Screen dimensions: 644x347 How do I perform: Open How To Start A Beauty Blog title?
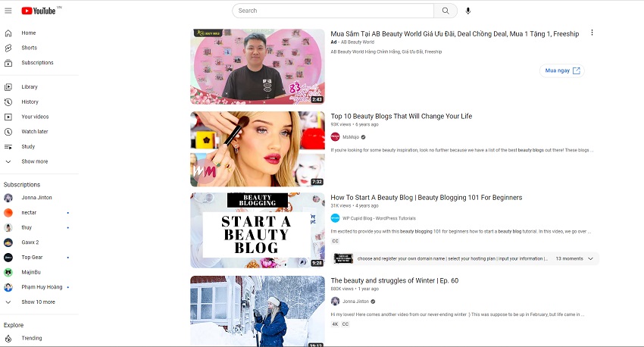click(x=427, y=198)
